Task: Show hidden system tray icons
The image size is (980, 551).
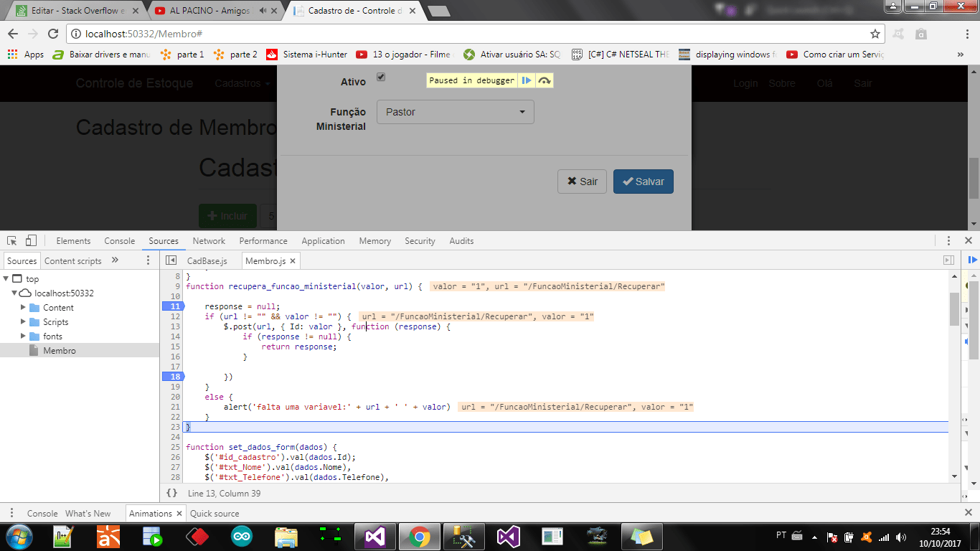Action: click(814, 537)
